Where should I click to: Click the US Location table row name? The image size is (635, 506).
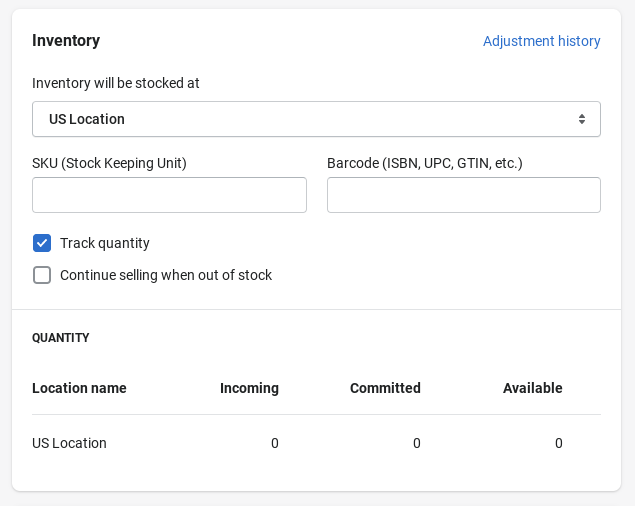[x=69, y=443]
